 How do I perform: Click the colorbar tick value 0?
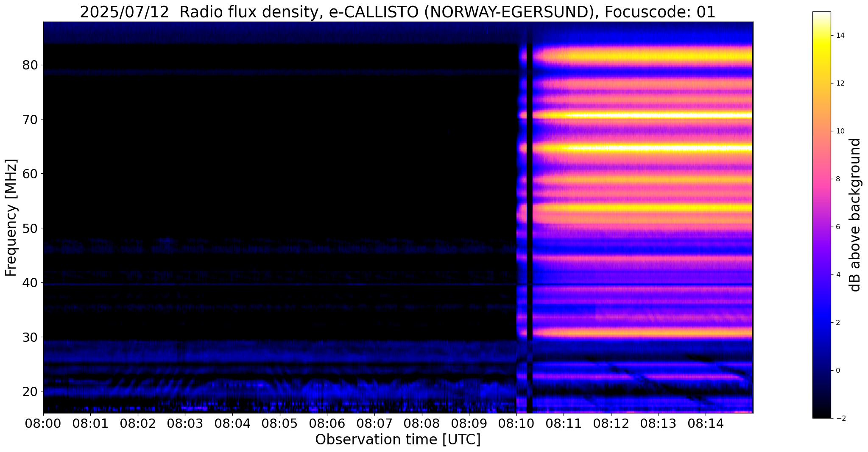(x=837, y=371)
